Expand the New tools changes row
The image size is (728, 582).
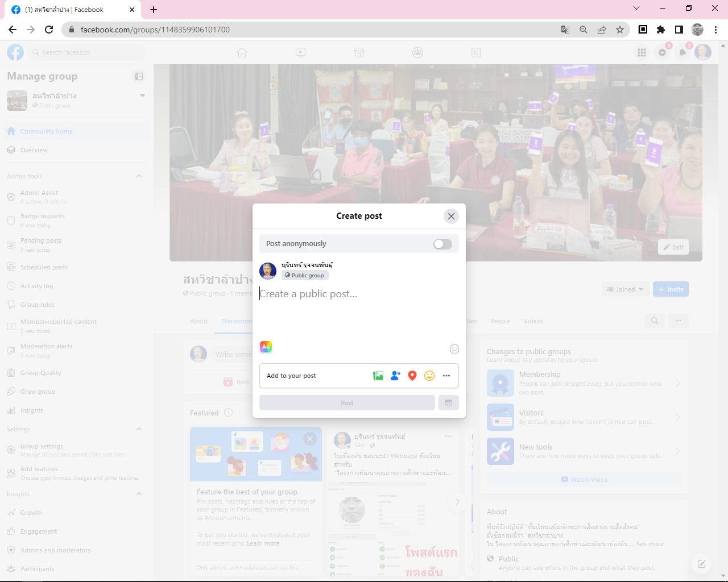tap(584, 451)
